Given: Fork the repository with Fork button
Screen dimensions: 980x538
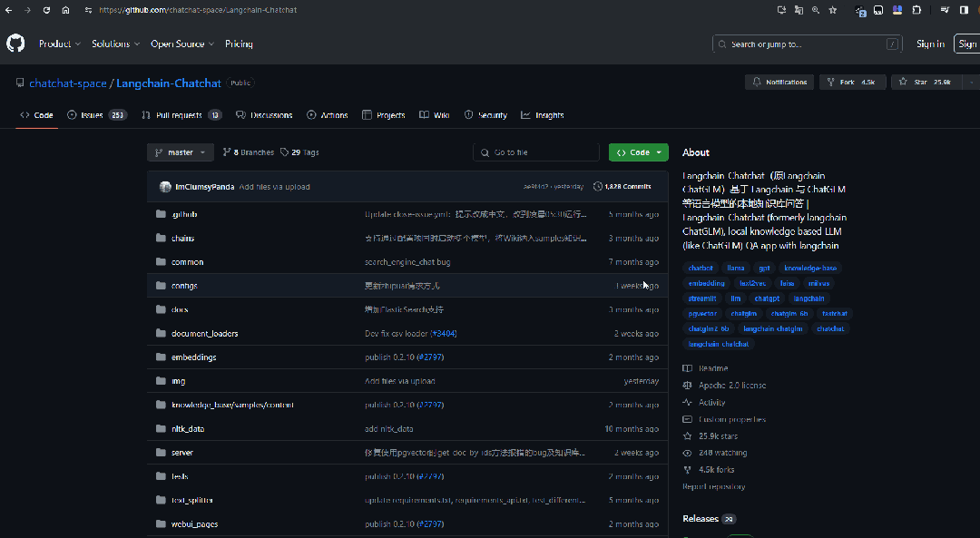Looking at the screenshot, I should click(x=852, y=82).
